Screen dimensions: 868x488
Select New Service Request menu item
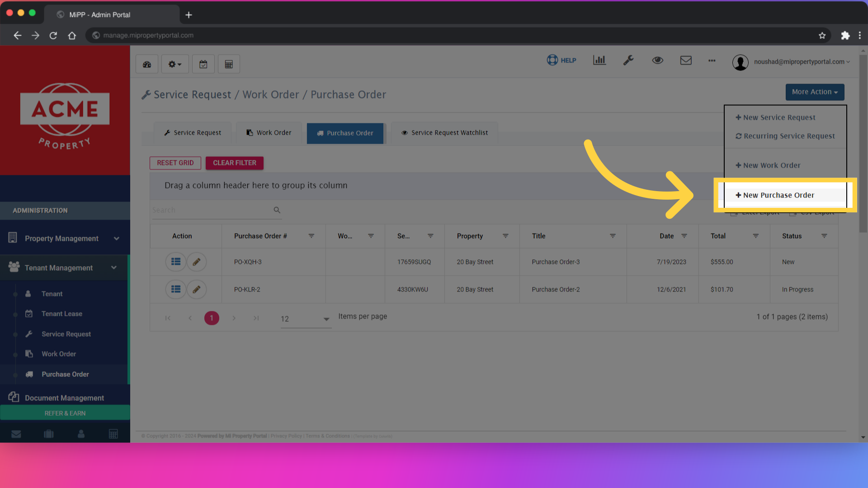(775, 117)
